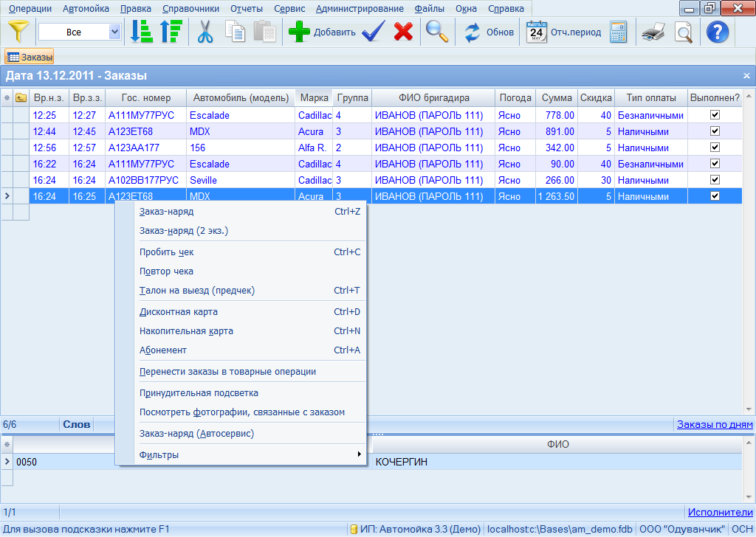This screenshot has height=537, width=756.
Task: Toggle completed checkbox for Alfa R. 156 order
Action: point(714,148)
